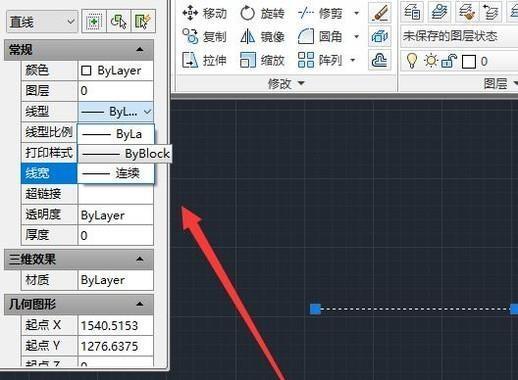This screenshot has width=518, height=380.
Task: Select the Move (移动) tool
Action: coord(205,14)
